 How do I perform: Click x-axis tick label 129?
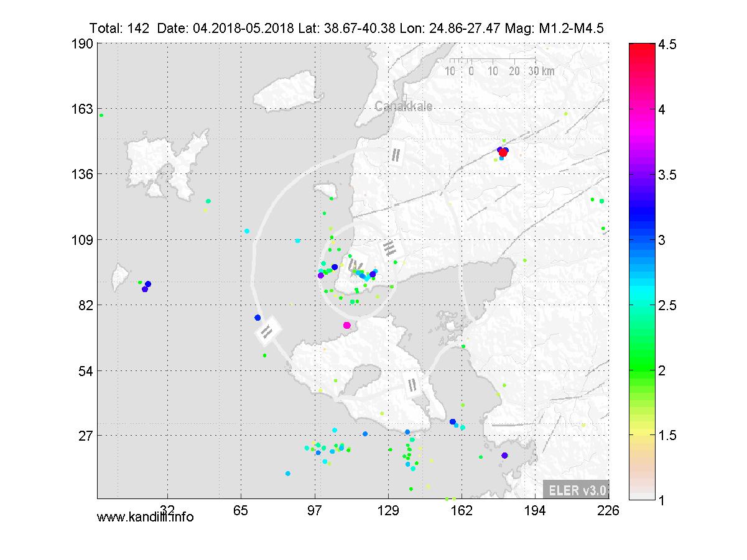click(388, 510)
